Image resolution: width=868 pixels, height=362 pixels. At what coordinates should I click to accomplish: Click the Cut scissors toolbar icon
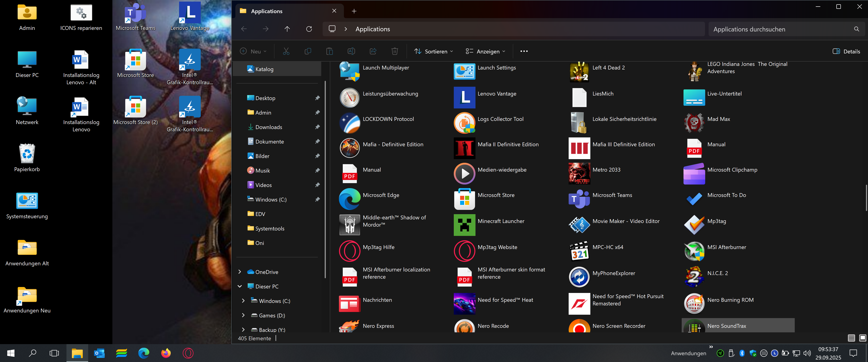(x=286, y=51)
